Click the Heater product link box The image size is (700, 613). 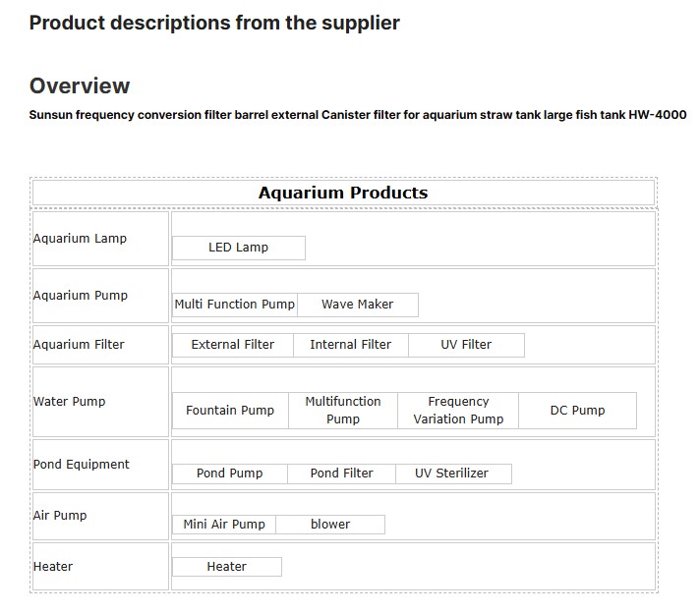pyautogui.click(x=226, y=567)
